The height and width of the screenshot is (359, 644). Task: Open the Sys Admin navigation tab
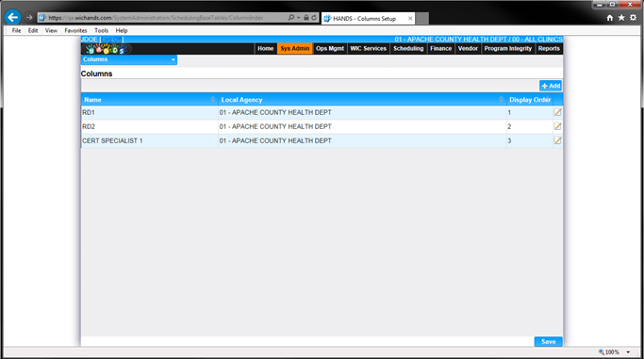click(x=295, y=48)
